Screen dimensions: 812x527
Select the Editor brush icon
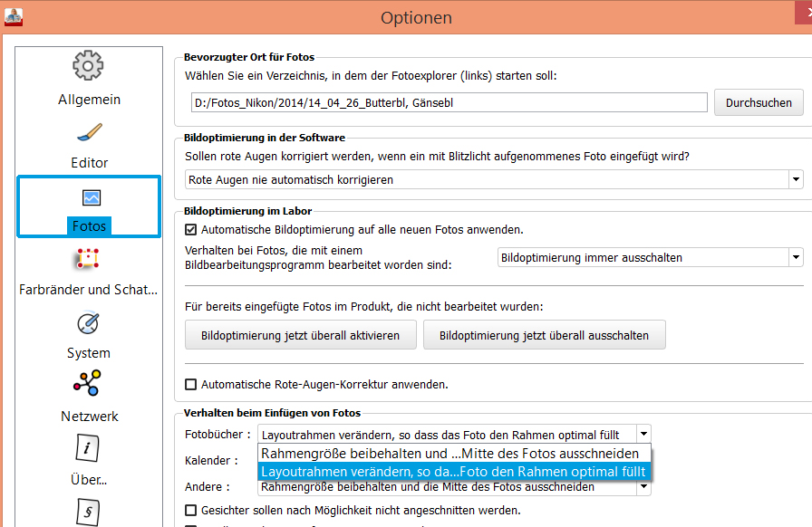point(89,132)
